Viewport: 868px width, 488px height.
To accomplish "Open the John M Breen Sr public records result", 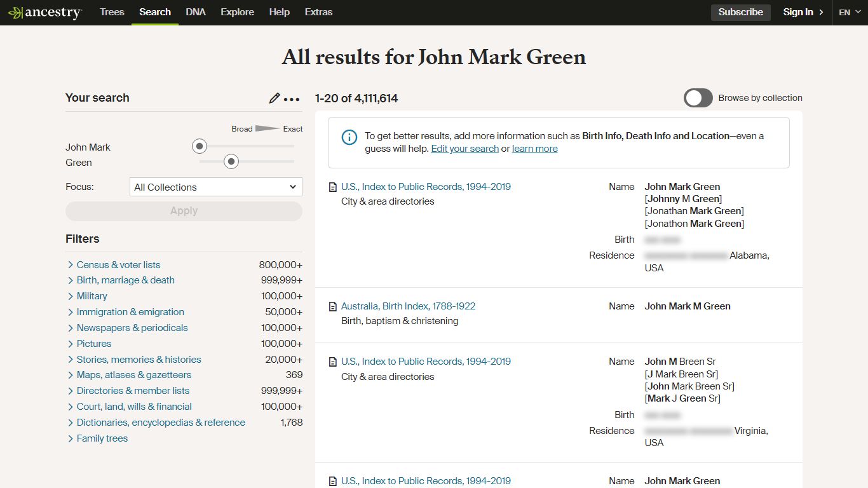I will (426, 362).
